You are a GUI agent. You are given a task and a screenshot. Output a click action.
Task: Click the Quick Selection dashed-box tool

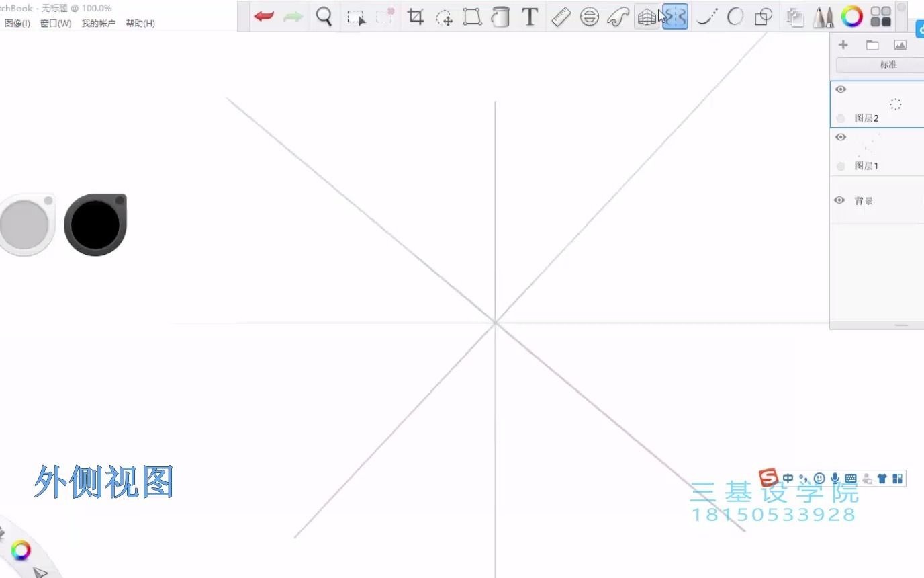pos(385,17)
